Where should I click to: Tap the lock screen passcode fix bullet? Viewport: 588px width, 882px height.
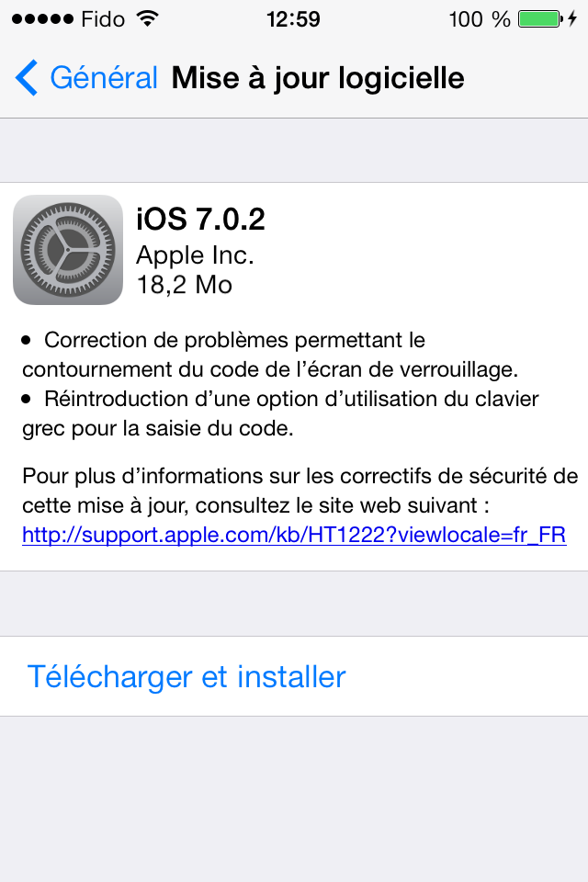tap(270, 355)
